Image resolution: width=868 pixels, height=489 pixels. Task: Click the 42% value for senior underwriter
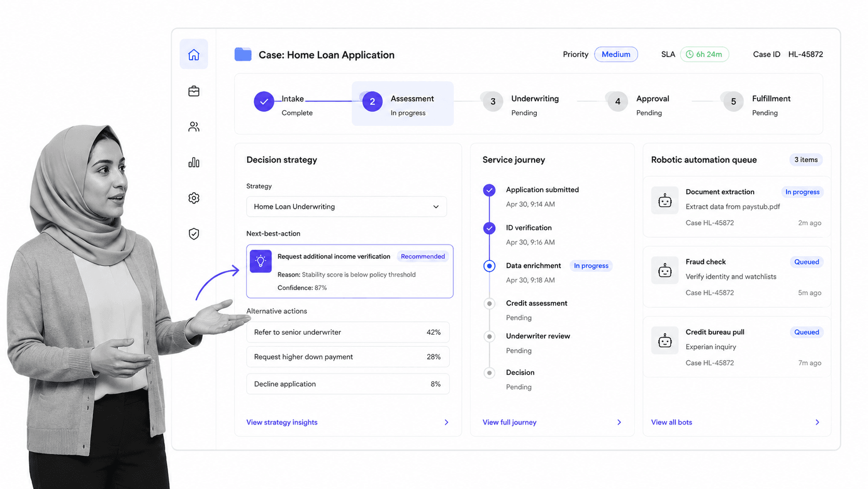point(433,332)
